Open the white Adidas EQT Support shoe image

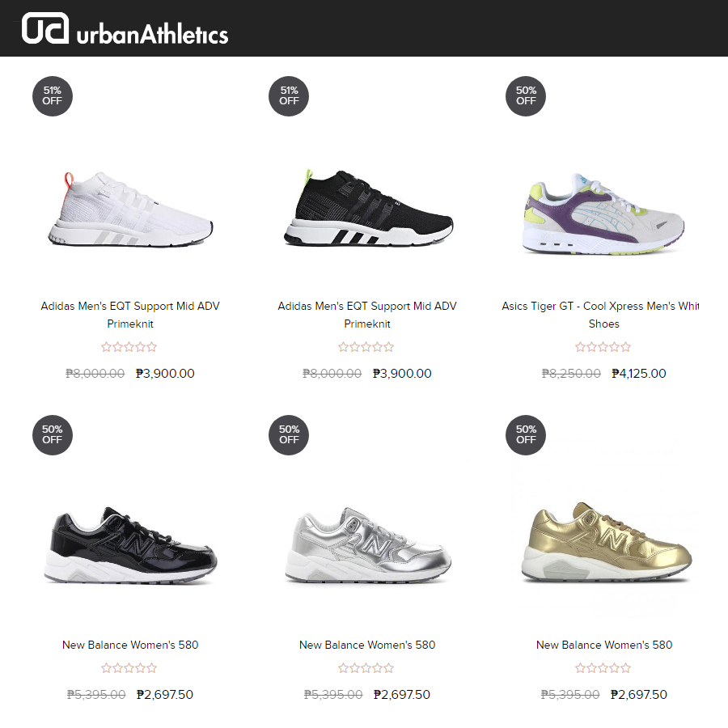click(130, 208)
